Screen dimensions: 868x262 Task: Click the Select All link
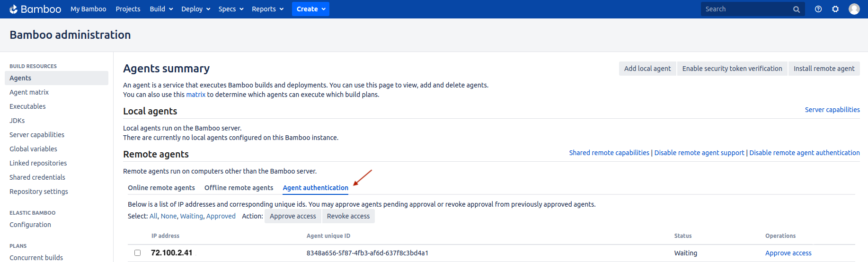tap(153, 216)
